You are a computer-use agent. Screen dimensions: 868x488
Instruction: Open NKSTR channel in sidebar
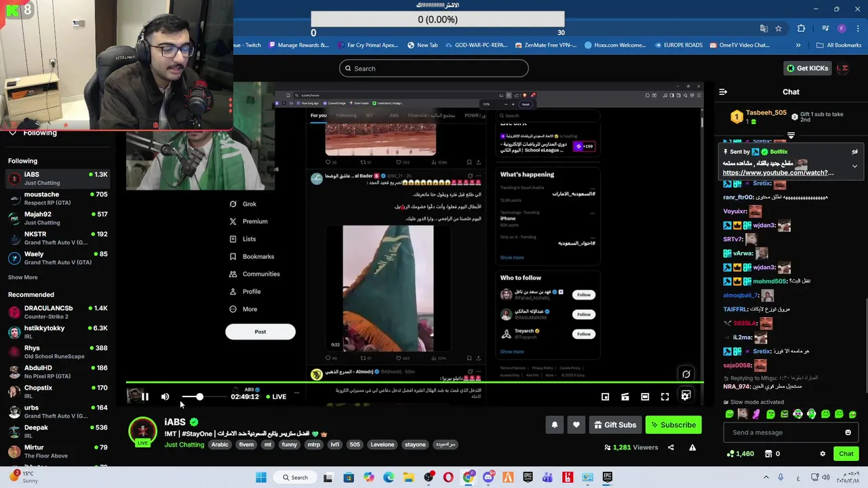point(58,238)
